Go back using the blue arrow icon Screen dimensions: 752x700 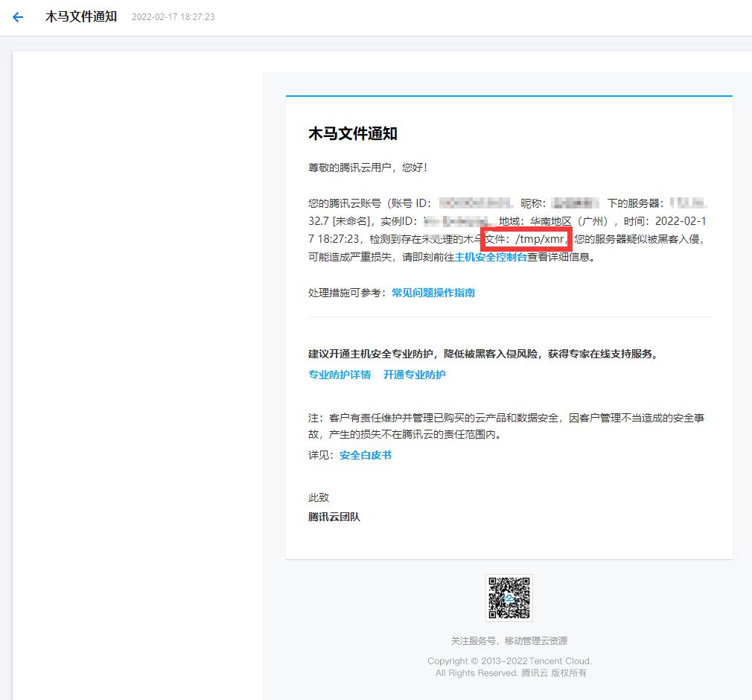(x=18, y=17)
